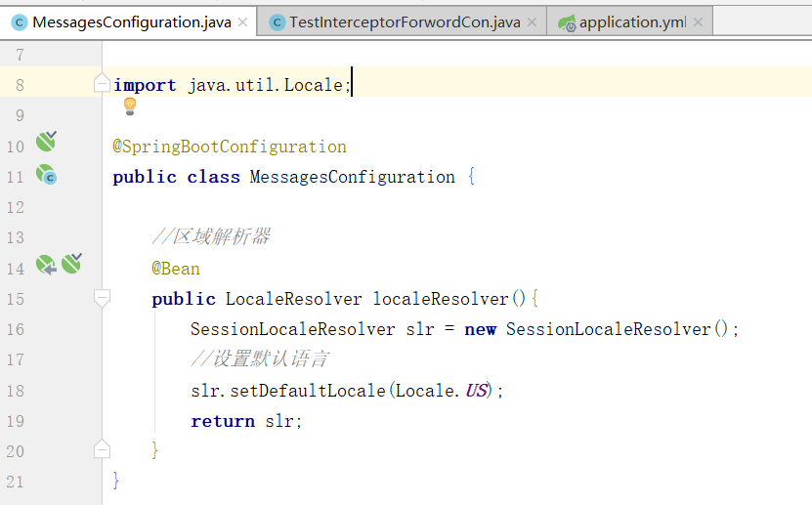
Task: Click the import keyword on line 8
Action: [x=145, y=85]
